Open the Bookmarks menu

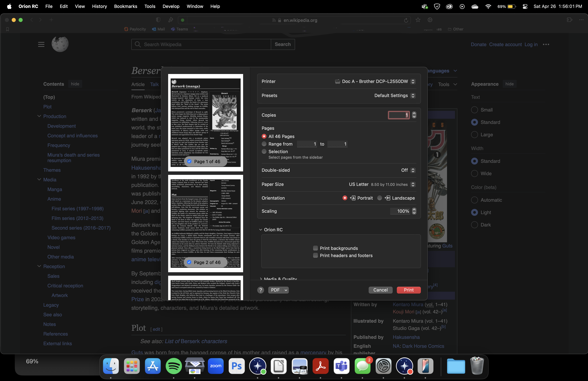click(126, 6)
